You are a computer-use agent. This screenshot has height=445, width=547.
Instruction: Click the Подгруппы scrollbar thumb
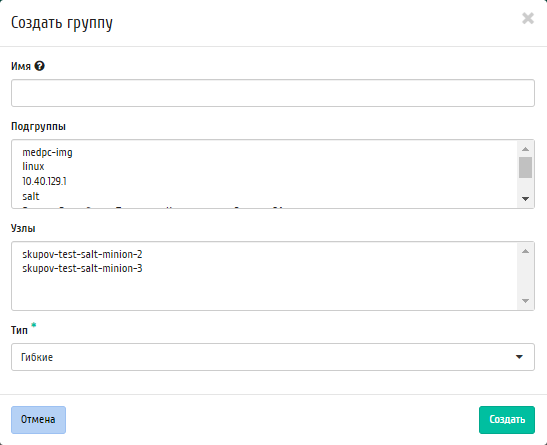525,167
